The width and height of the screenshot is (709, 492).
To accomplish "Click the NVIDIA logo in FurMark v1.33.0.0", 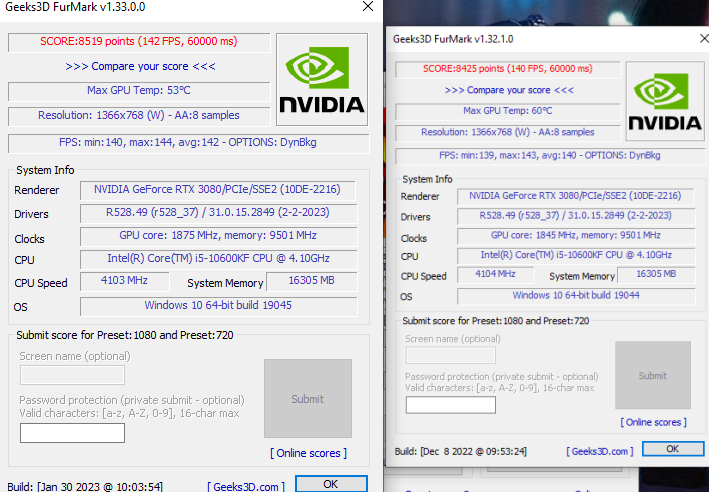I will 322,80.
